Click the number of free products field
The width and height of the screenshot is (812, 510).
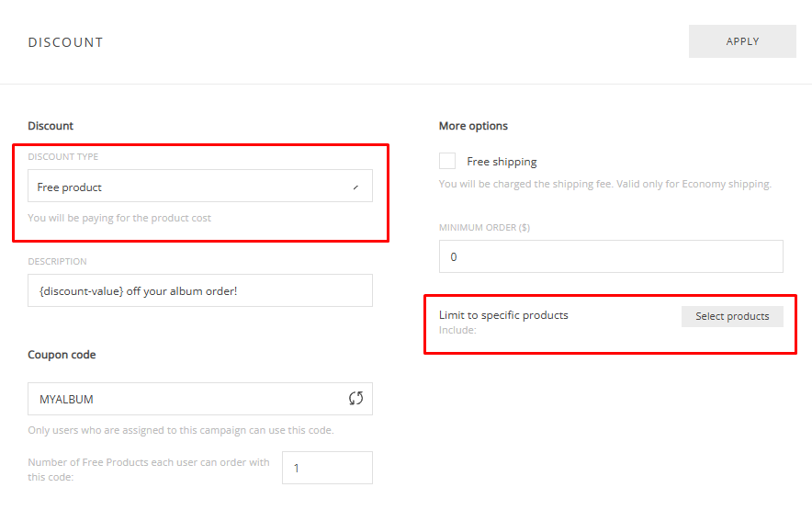click(x=326, y=468)
